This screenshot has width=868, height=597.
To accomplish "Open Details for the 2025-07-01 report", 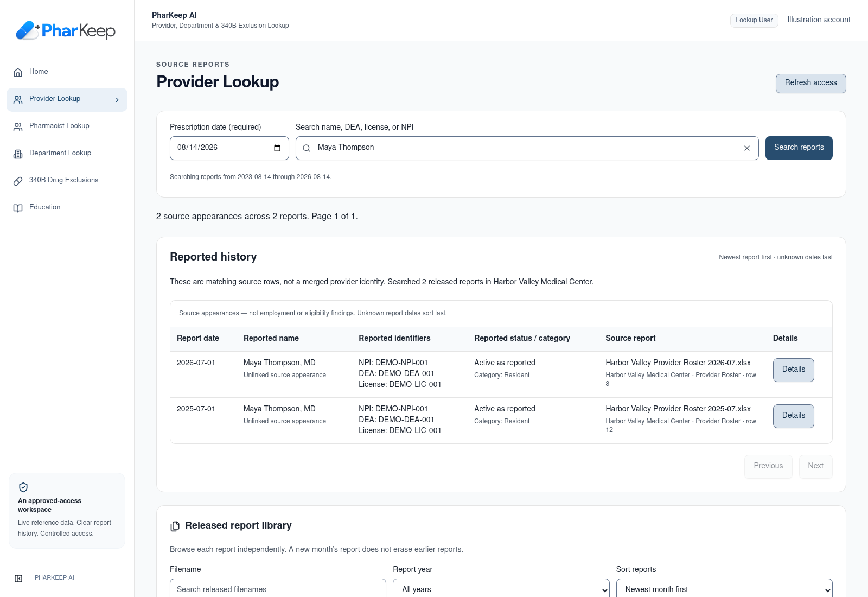I will click(793, 416).
